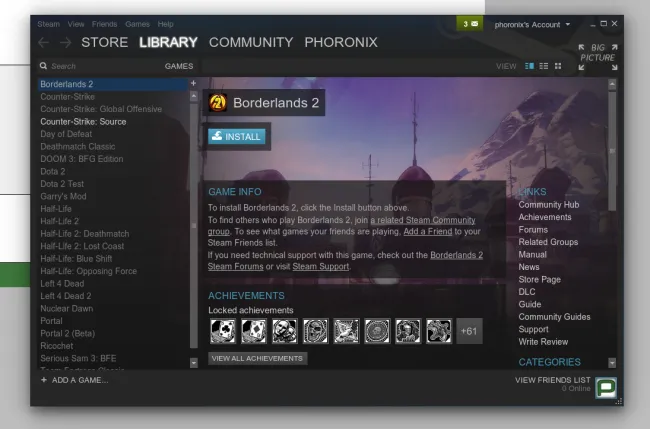The height and width of the screenshot is (429, 650).
Task: Open the Games menu
Action: tap(137, 24)
